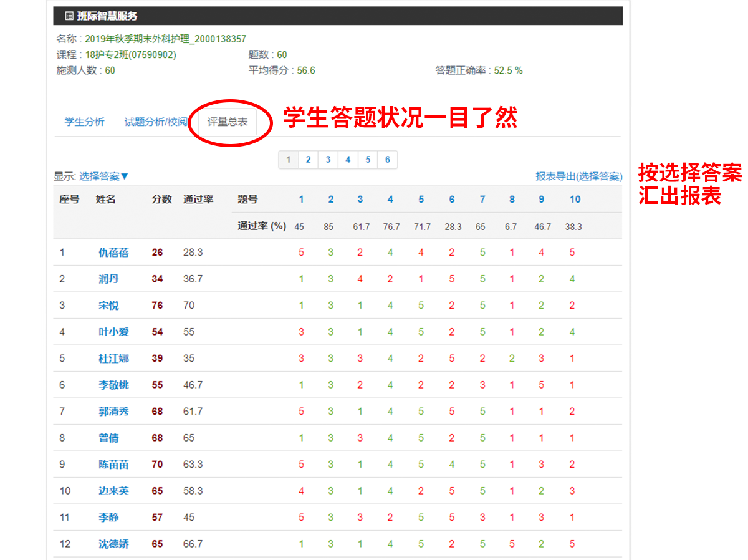Select the 评量总表 tab
The height and width of the screenshot is (560, 748).
point(228,122)
